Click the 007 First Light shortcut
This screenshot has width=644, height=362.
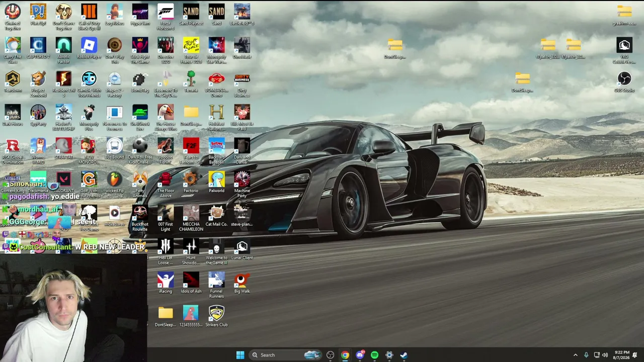click(166, 218)
